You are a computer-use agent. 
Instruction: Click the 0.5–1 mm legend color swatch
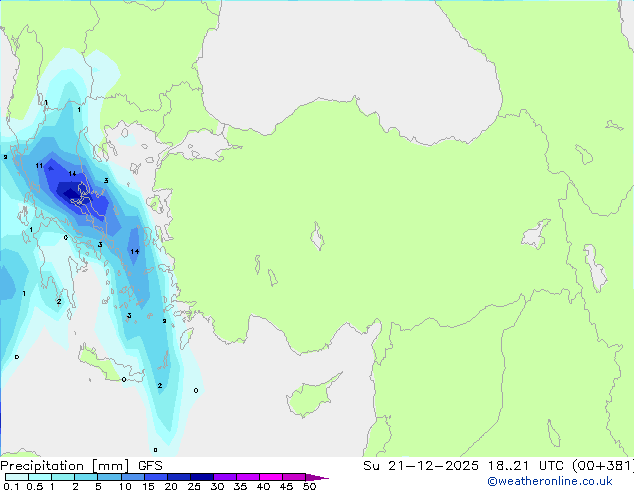pyautogui.click(x=40, y=477)
